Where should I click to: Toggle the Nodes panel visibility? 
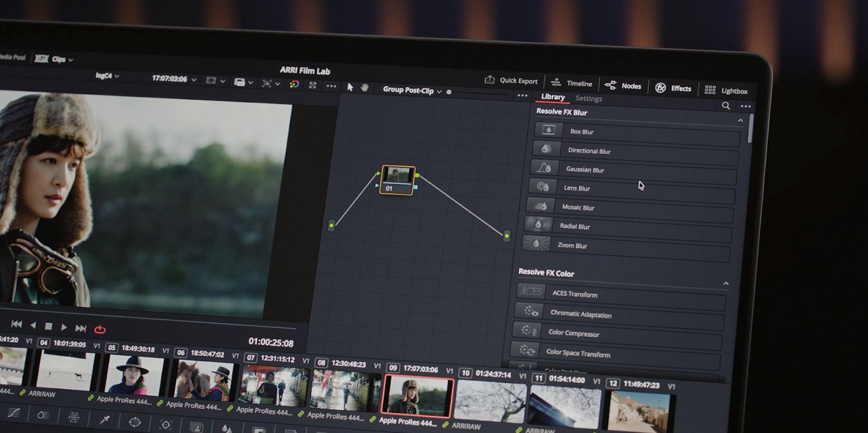pos(623,86)
